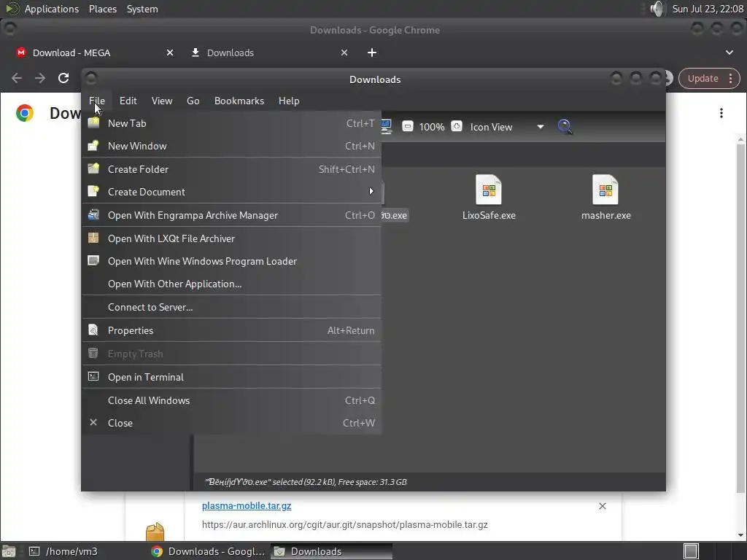Open the Edit menu
Image resolution: width=747 pixels, height=560 pixels.
click(x=128, y=101)
